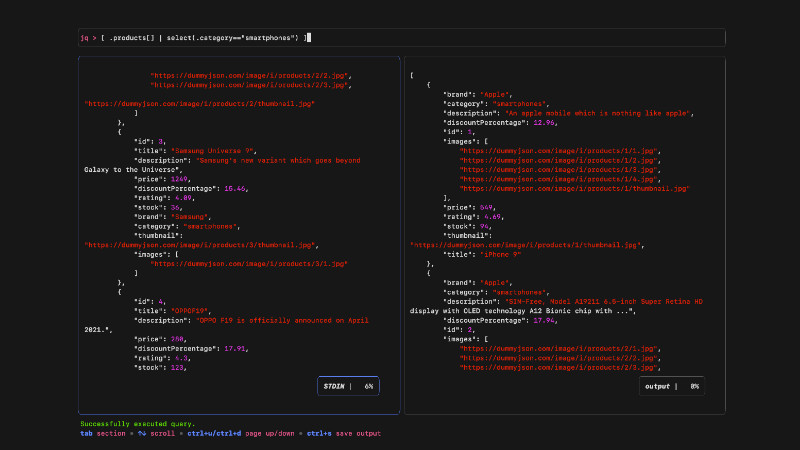Click "rating": 4.09 line in STDIN

(x=164, y=198)
